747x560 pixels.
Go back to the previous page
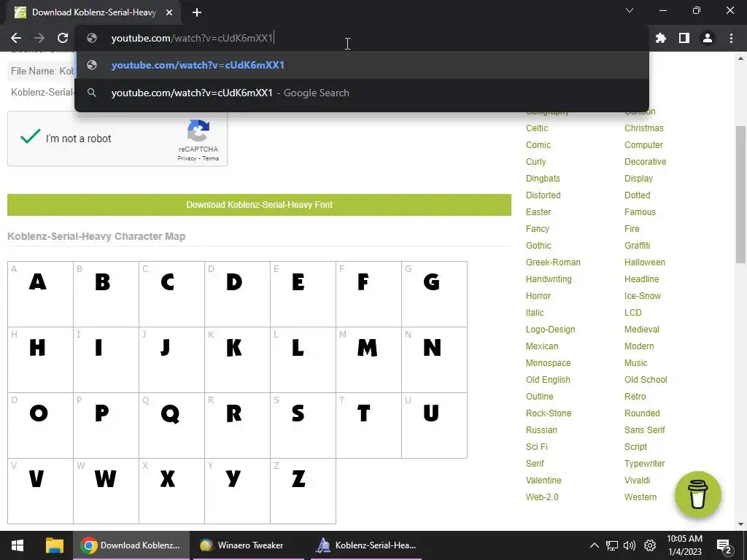16,38
